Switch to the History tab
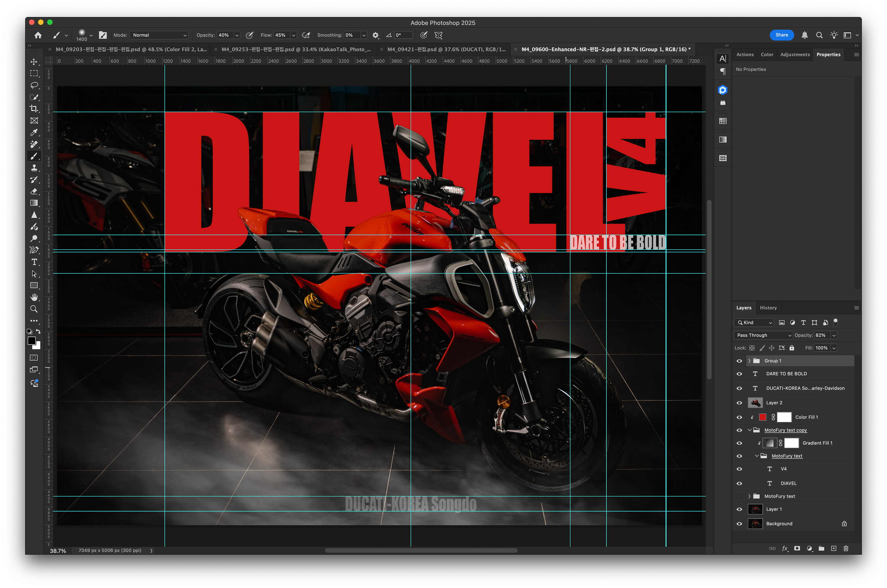887x588 pixels. (x=768, y=308)
